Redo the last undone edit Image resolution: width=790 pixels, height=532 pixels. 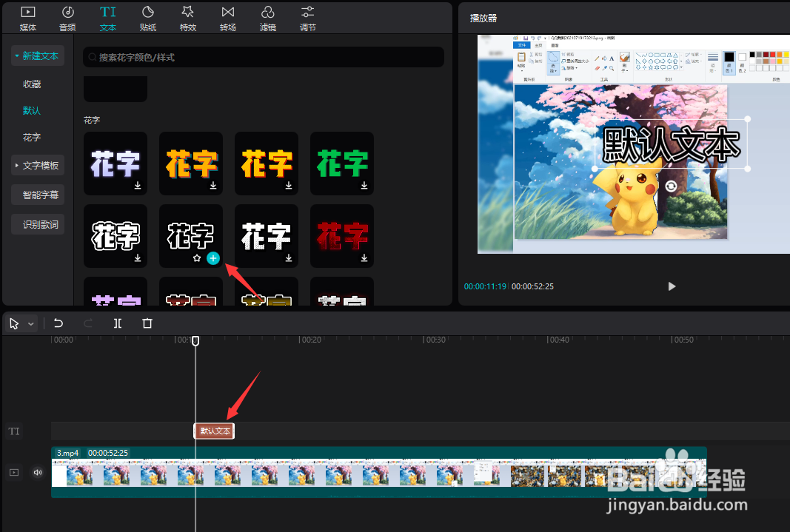tap(87, 323)
